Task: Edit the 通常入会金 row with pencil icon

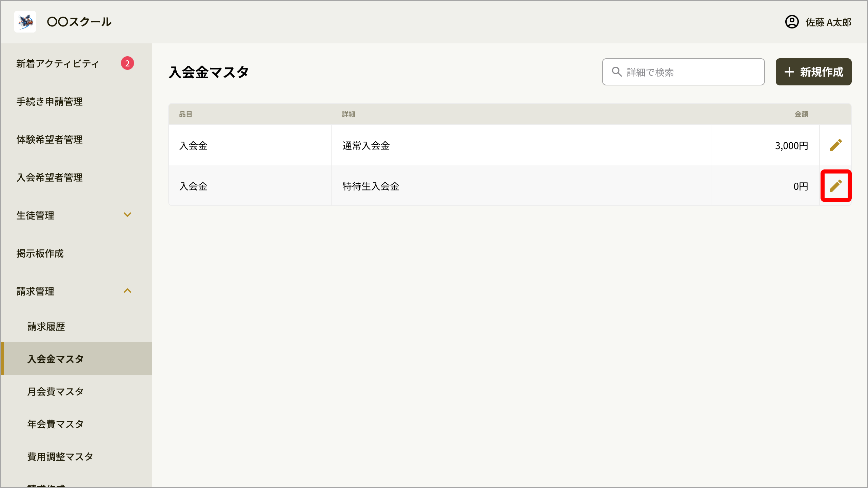Action: (835, 145)
